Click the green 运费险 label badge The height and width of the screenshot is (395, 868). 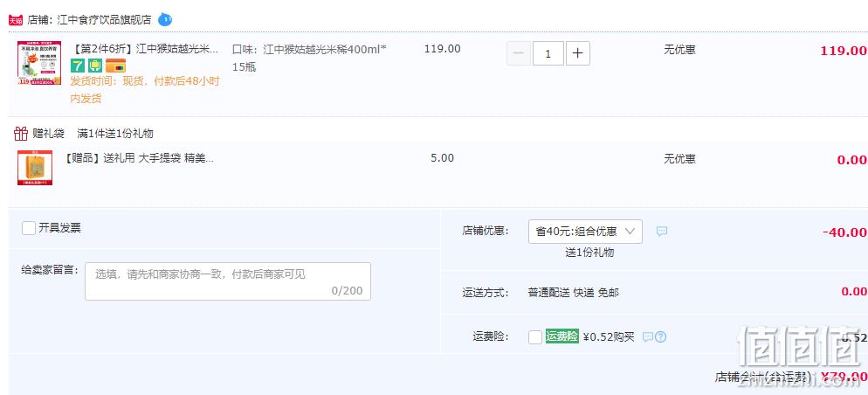(x=561, y=336)
